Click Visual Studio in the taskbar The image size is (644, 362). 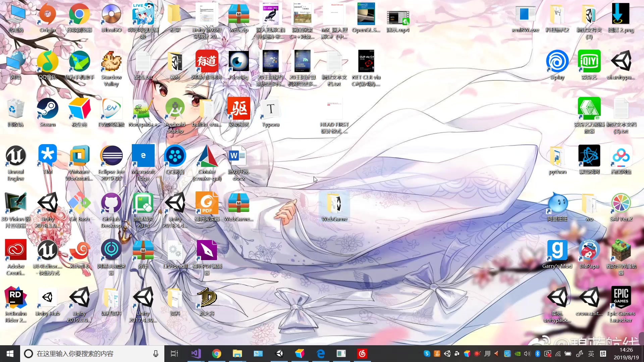point(196,354)
